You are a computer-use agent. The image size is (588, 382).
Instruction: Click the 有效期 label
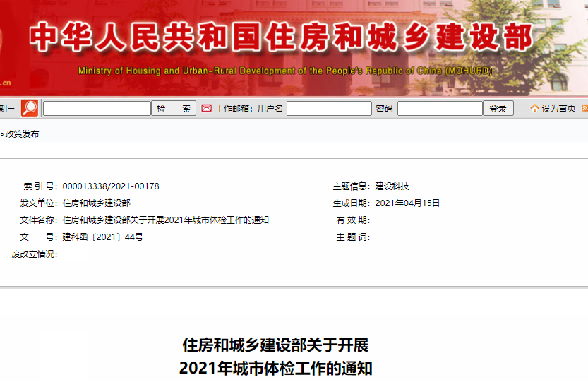[353, 220]
